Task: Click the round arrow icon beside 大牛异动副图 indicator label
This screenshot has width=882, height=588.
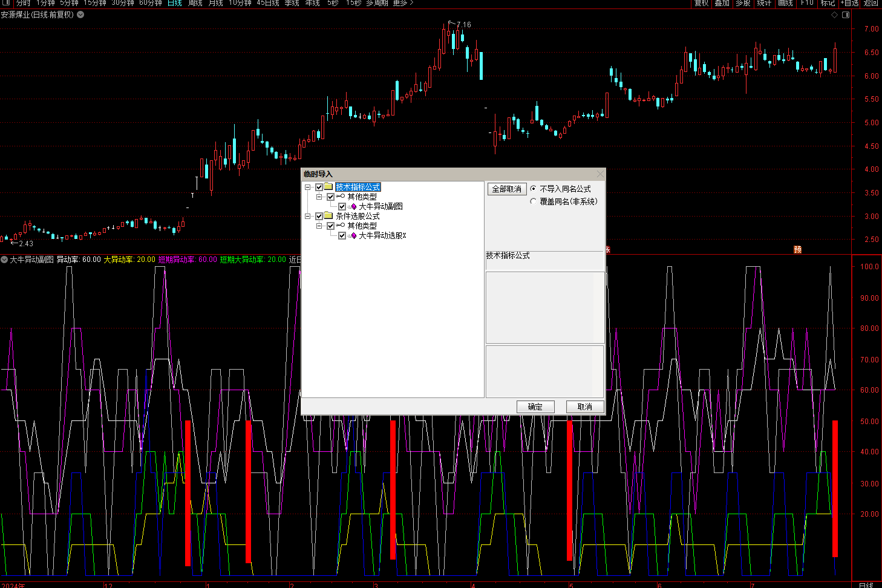Action: [5, 260]
